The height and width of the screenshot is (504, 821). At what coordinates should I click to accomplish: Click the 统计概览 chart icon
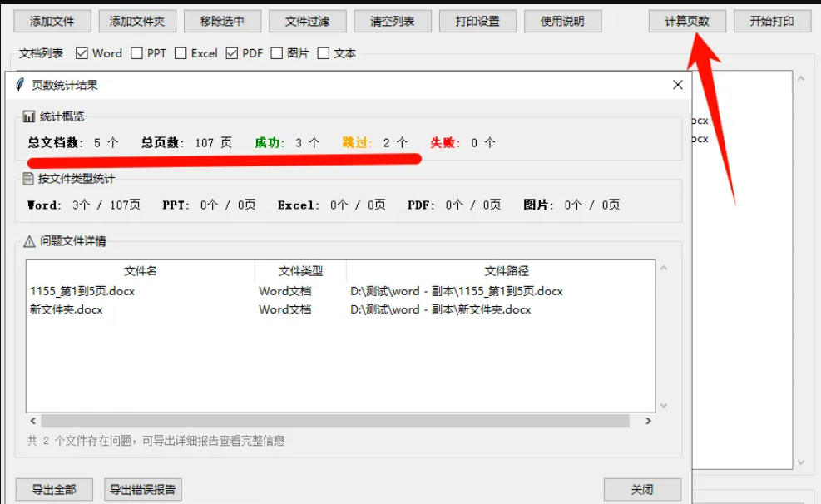click(29, 116)
